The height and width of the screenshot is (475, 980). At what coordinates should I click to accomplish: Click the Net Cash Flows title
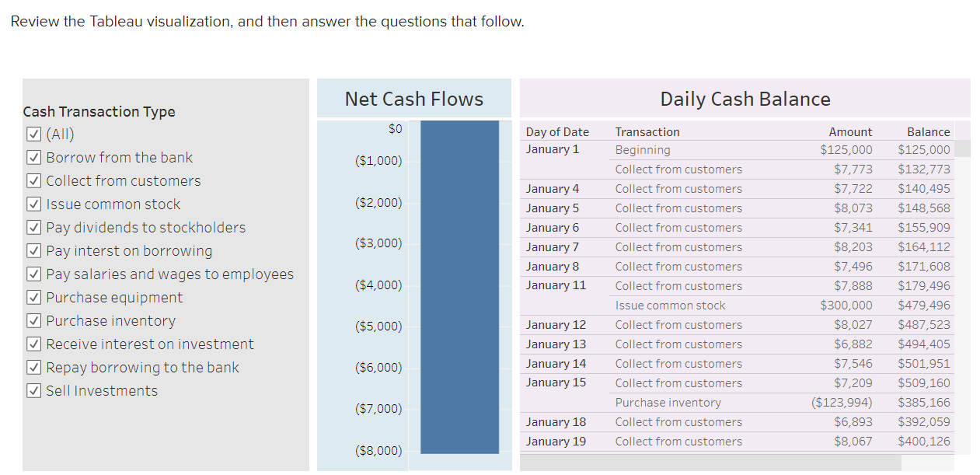pyautogui.click(x=413, y=99)
